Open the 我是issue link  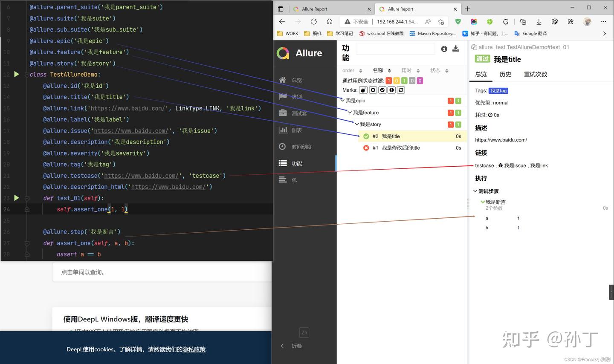point(515,165)
